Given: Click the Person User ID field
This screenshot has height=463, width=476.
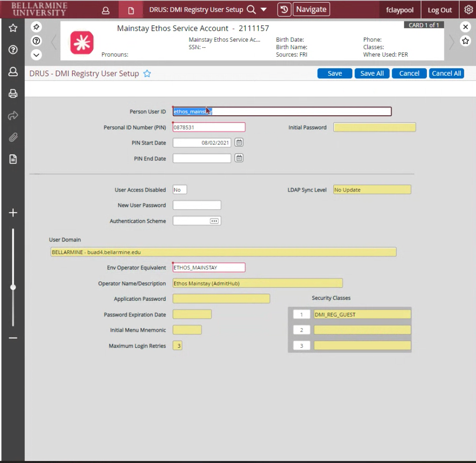Looking at the screenshot, I should pos(282,111).
